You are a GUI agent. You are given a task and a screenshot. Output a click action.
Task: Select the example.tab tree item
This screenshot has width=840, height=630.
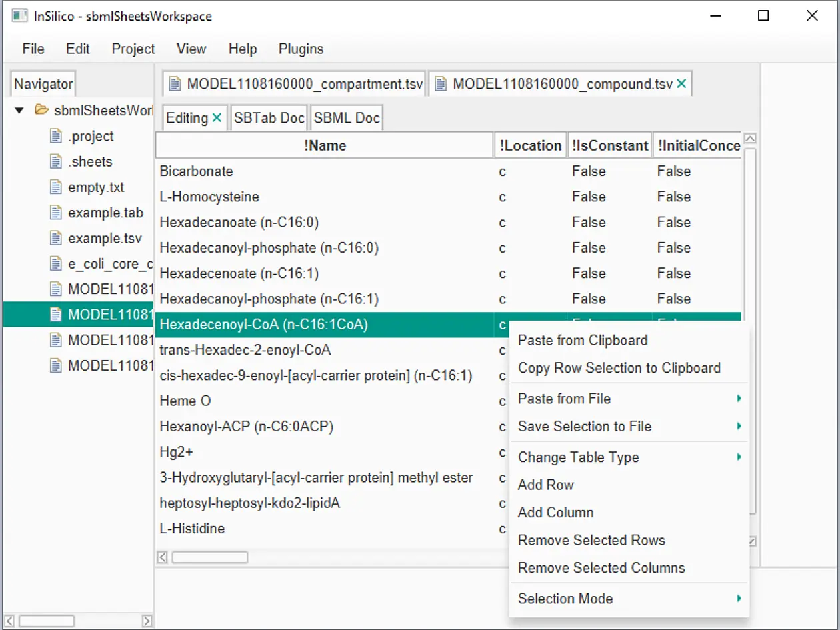105,213
